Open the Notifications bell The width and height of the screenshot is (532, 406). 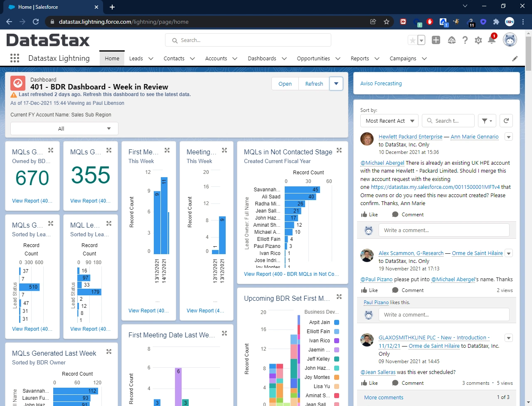point(492,40)
